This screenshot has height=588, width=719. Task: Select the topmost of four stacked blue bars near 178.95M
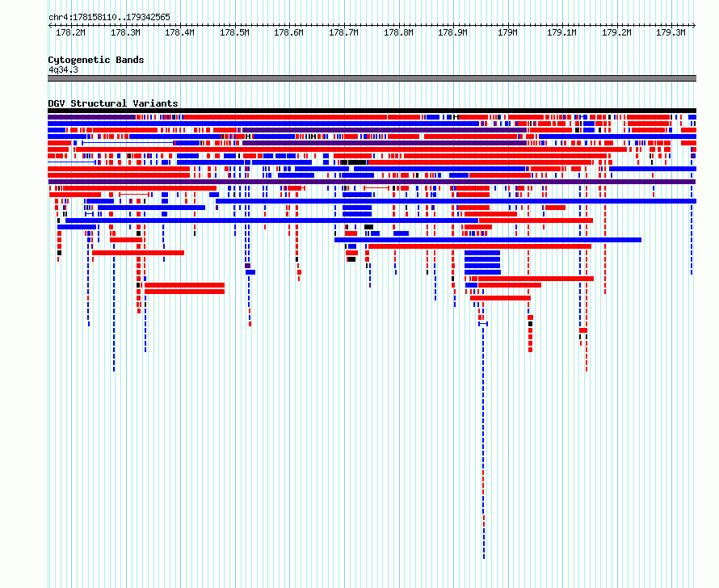pos(482,253)
